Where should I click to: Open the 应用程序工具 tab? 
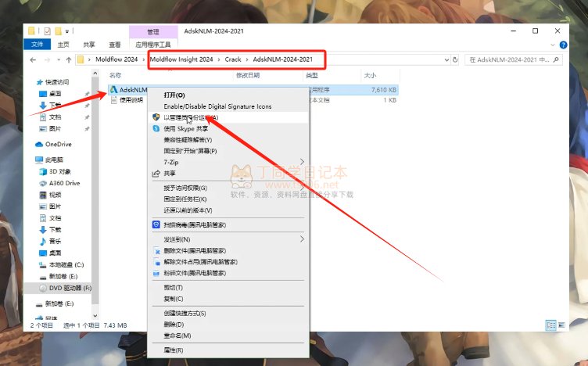point(153,45)
